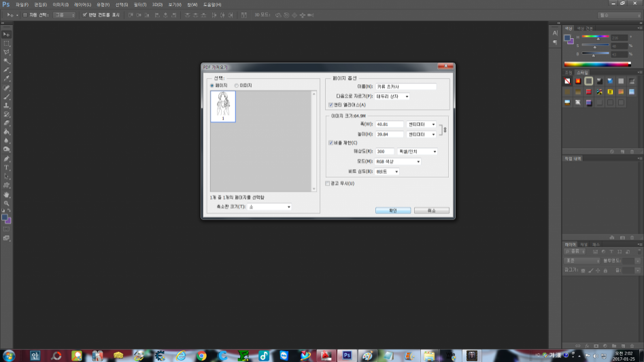Open Photoshop from the Windows taskbar
The width and height of the screenshot is (644, 362).
click(347, 355)
